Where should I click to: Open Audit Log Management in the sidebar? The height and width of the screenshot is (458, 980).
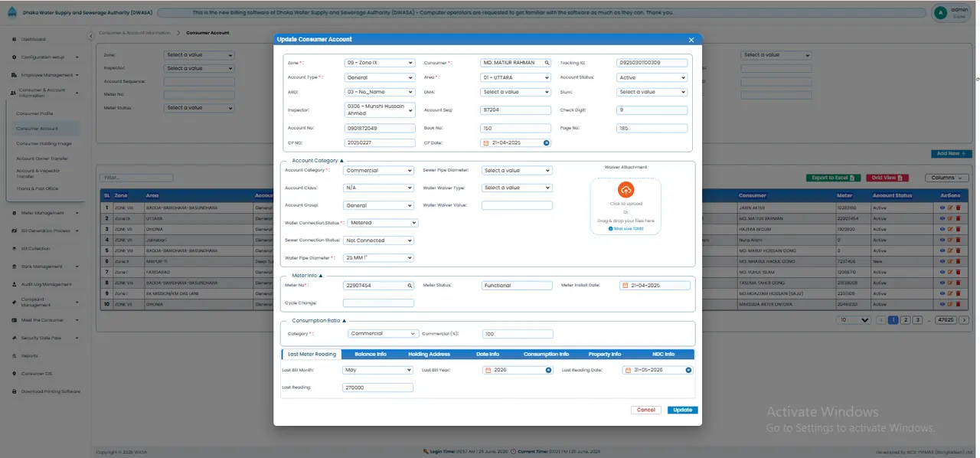[46, 284]
